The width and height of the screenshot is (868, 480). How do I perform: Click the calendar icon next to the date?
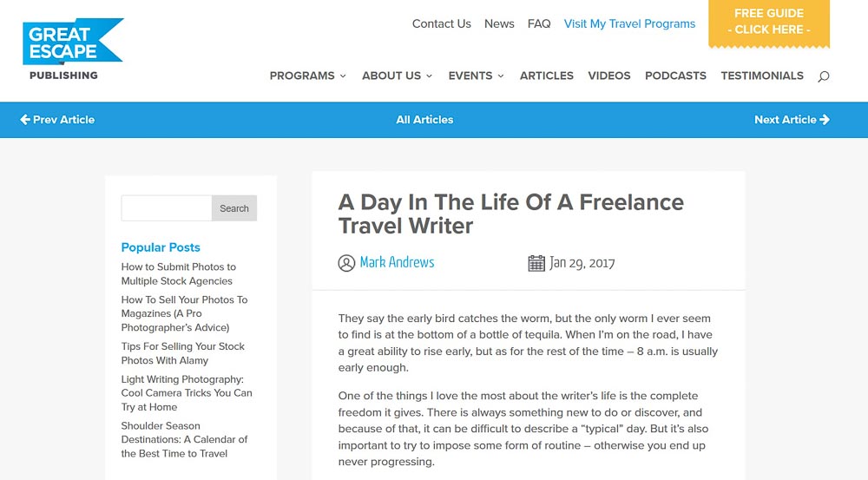536,263
